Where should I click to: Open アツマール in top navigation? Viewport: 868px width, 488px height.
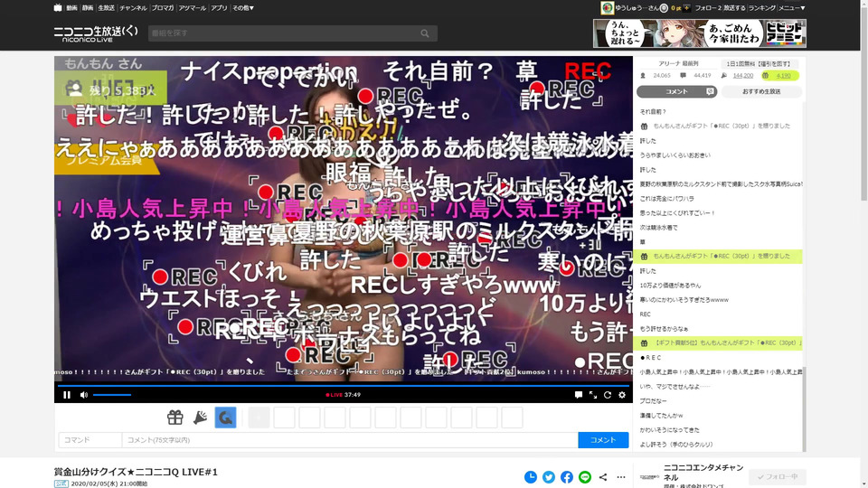192,8
